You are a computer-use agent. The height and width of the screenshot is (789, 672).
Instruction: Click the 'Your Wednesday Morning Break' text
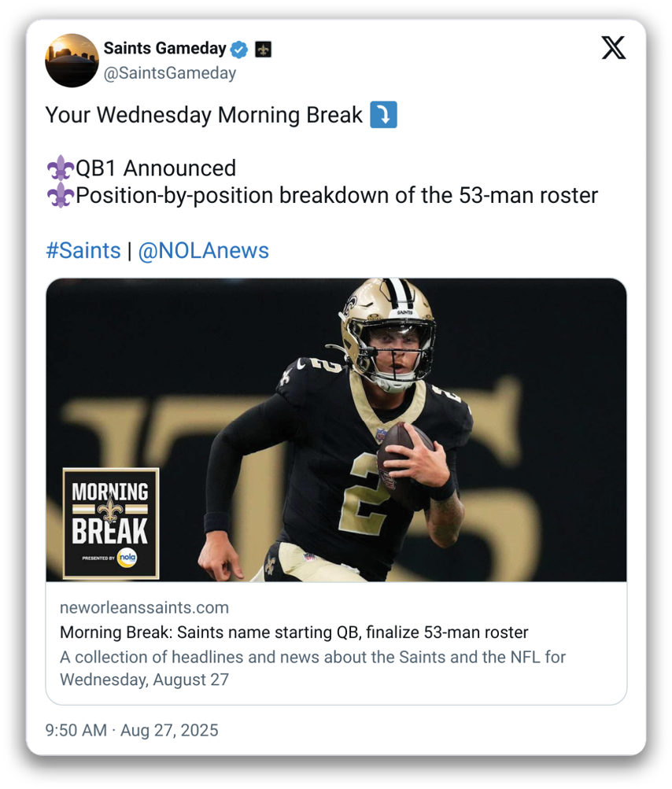(x=204, y=116)
